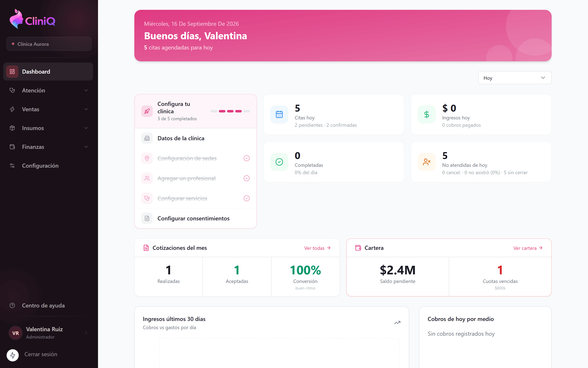This screenshot has height=368, width=588.
Task: Click the user-x icon on No atendidas card
Action: pos(427,162)
